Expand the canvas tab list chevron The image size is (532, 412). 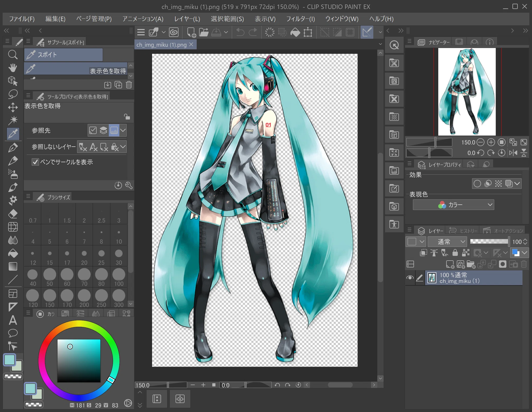coord(380,44)
